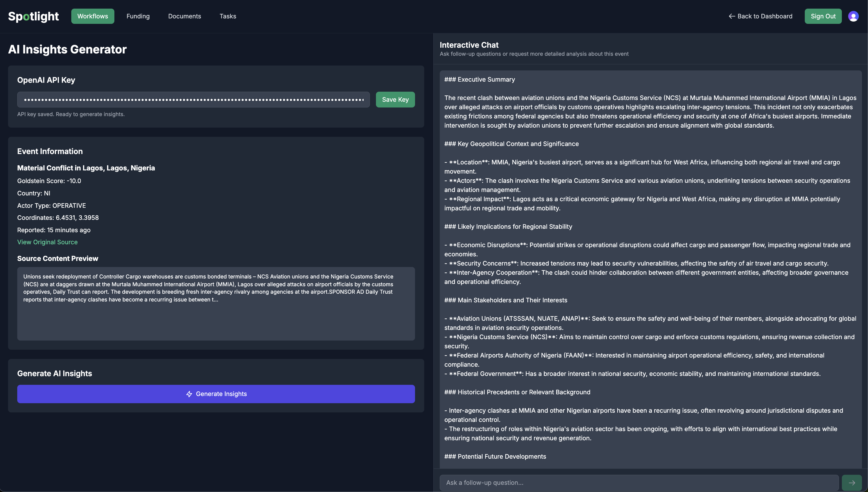Click the Interactive Chat panel heading
The height and width of the screenshot is (492, 868).
[469, 45]
